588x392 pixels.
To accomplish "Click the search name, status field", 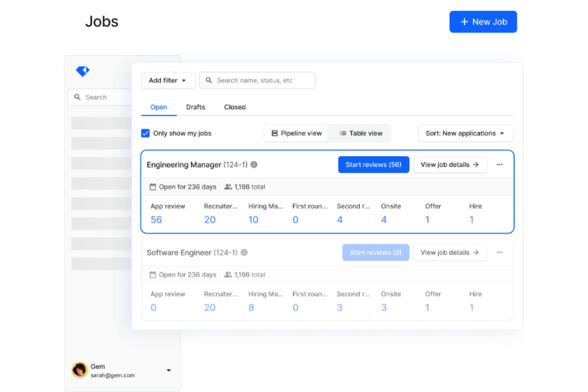I will click(x=257, y=80).
